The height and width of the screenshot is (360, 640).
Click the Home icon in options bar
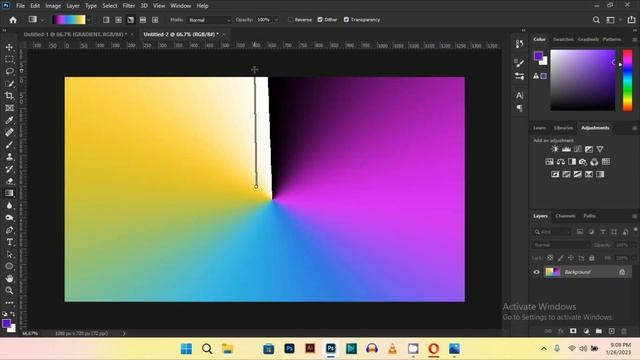(x=13, y=20)
